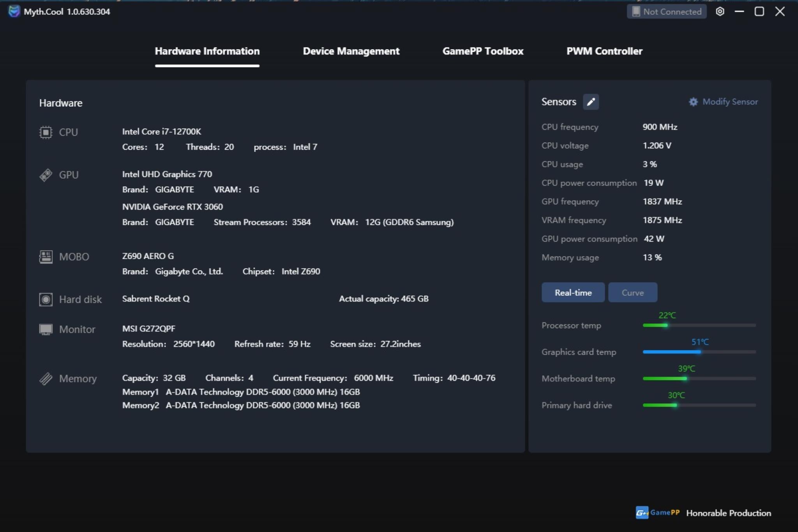Click the Honorable Production link
This screenshot has width=798, height=532.
[x=729, y=513]
